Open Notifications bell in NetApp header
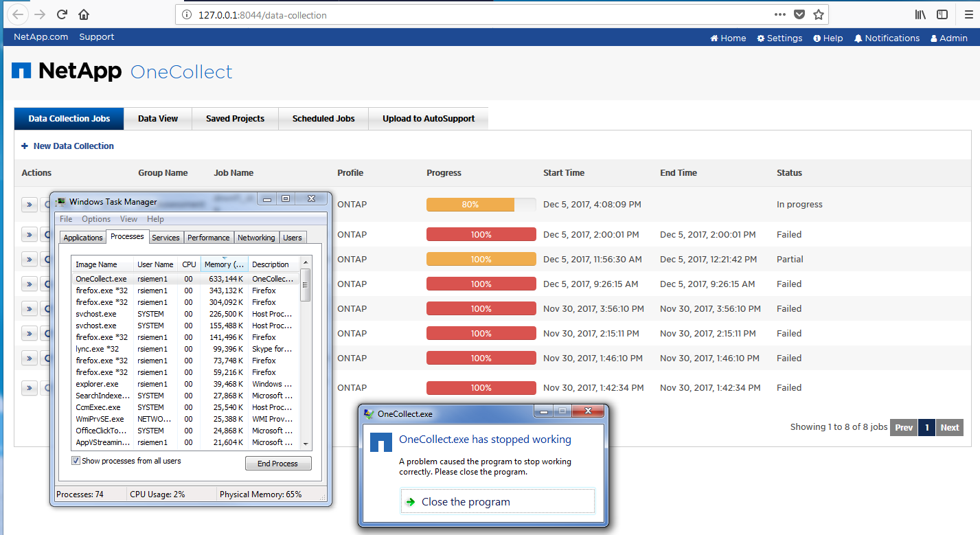The image size is (980, 535). pos(887,38)
